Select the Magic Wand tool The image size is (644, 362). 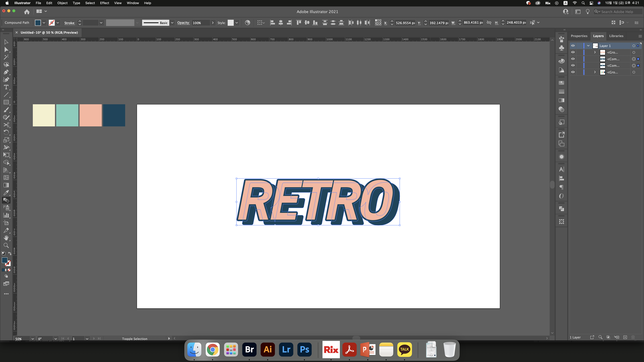click(6, 57)
